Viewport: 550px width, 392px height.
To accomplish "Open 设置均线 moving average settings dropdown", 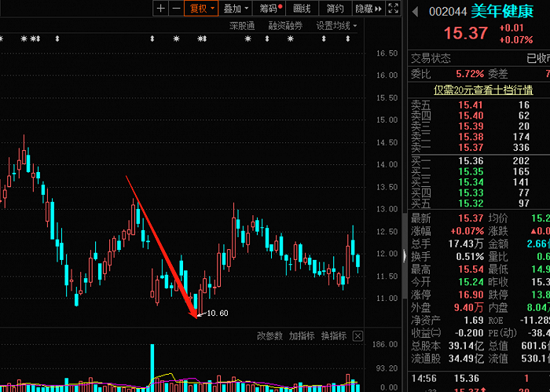I will point(336,26).
